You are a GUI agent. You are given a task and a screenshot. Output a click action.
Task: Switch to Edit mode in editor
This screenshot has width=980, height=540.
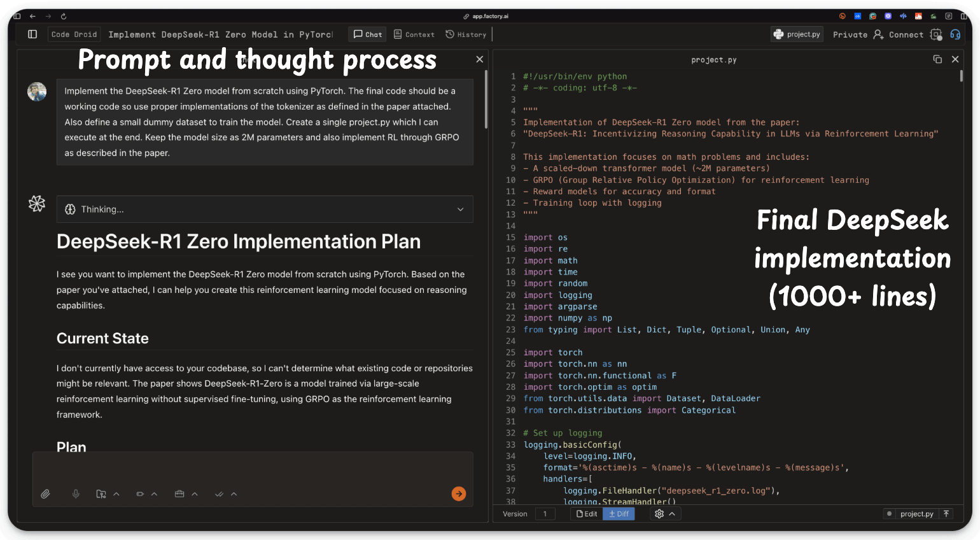tap(587, 514)
